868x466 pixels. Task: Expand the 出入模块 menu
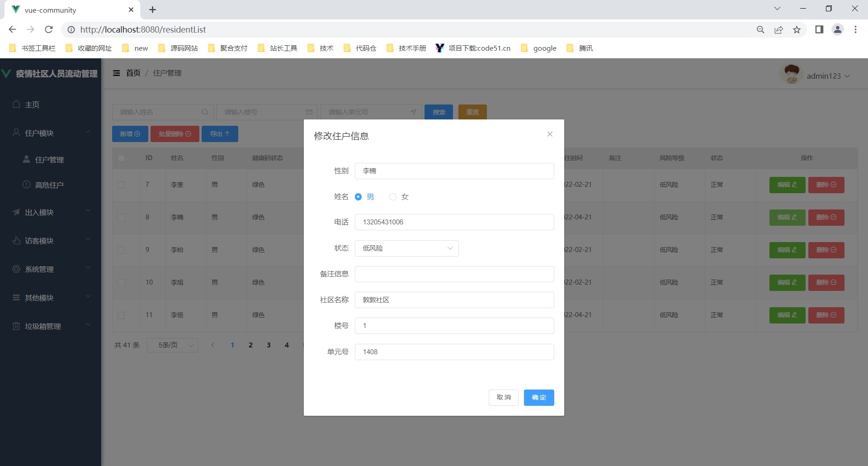pos(51,212)
